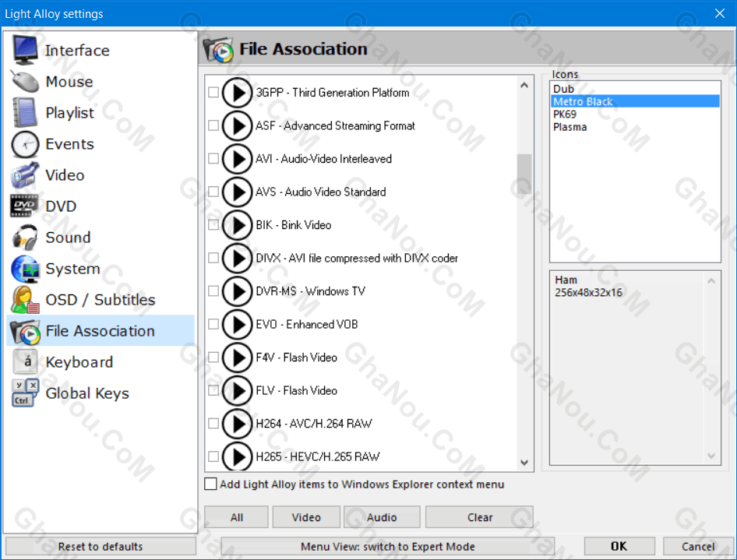Check the F4V Flash Video box

click(x=213, y=357)
